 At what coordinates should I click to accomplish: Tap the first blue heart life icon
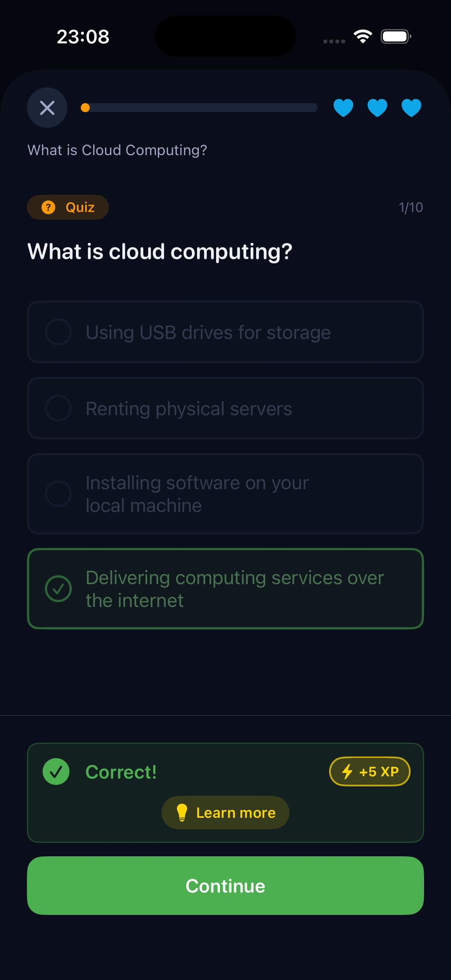point(343,108)
